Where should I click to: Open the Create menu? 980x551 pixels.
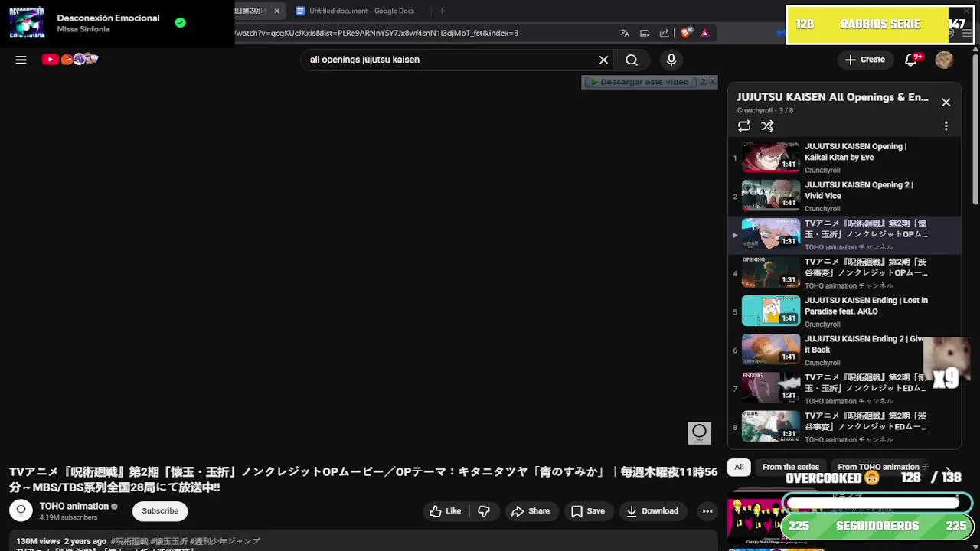865,60
